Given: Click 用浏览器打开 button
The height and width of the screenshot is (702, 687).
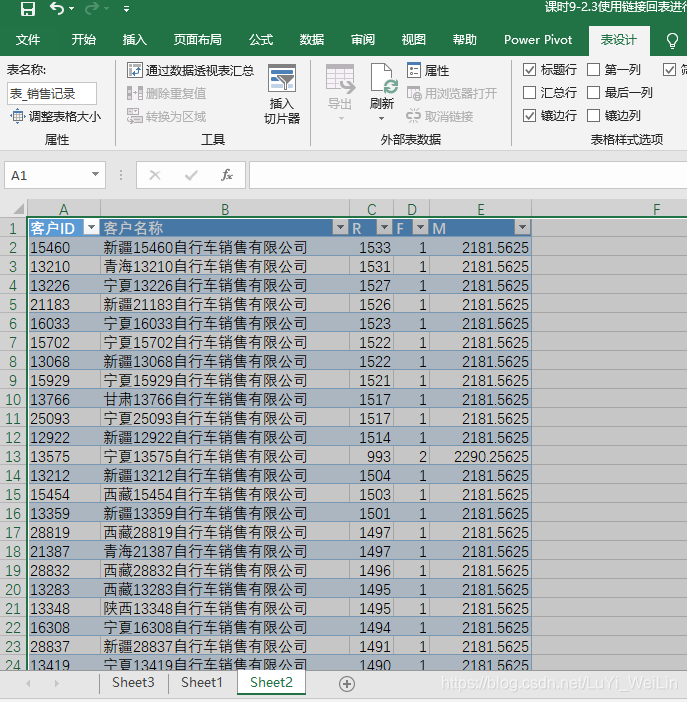Looking at the screenshot, I should tap(451, 94).
